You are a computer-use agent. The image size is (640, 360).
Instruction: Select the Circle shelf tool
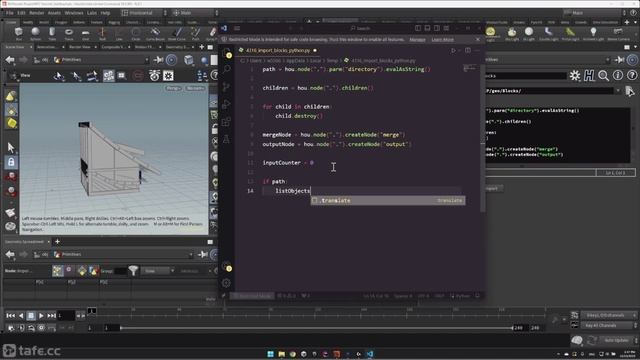[x=136, y=33]
